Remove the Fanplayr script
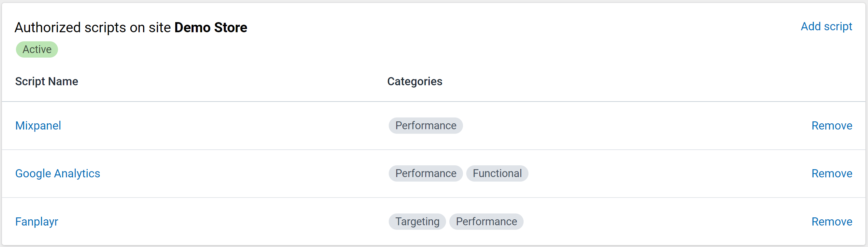868x247 pixels. [832, 221]
